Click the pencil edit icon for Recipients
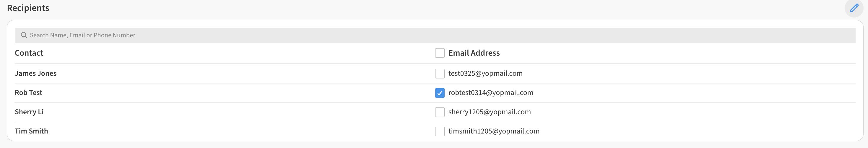 854,8
